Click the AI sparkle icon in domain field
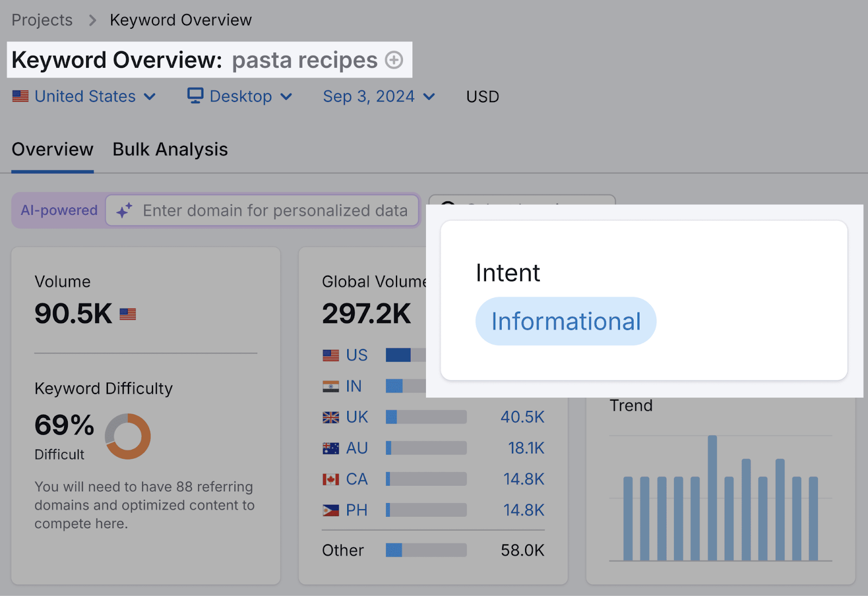868x596 pixels. click(x=125, y=211)
